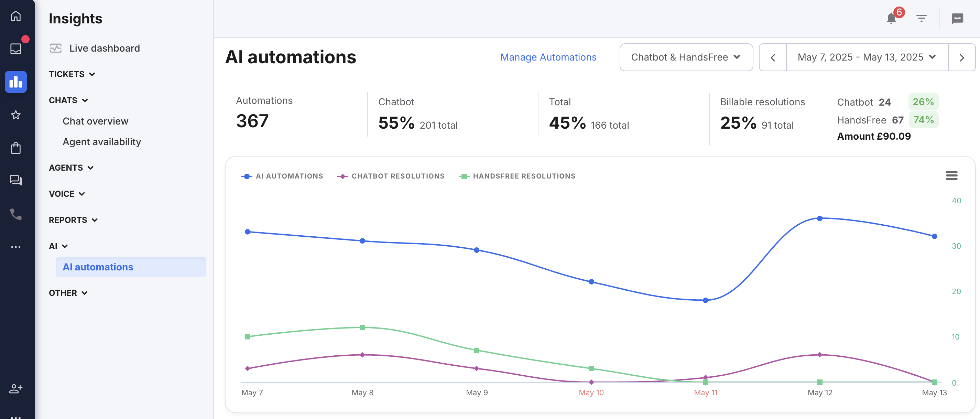This screenshot has height=419, width=980.
Task: Select Agent availability menu item
Action: coord(101,142)
